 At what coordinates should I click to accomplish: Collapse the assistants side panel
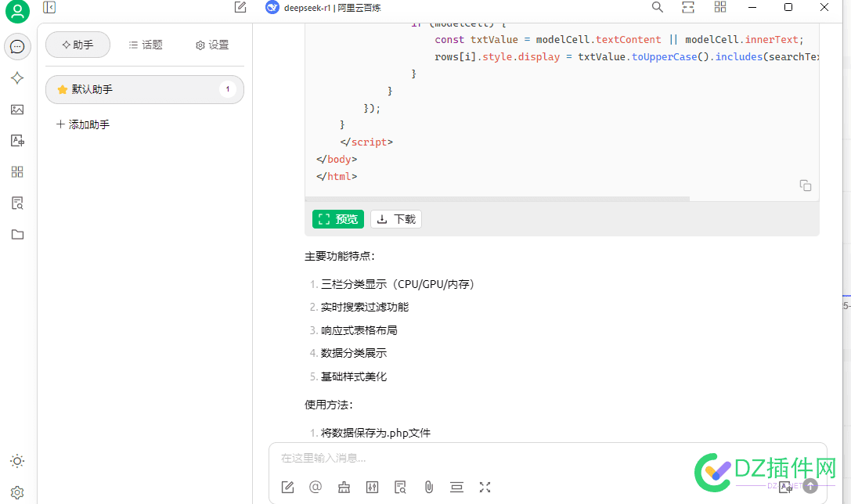pos(49,8)
